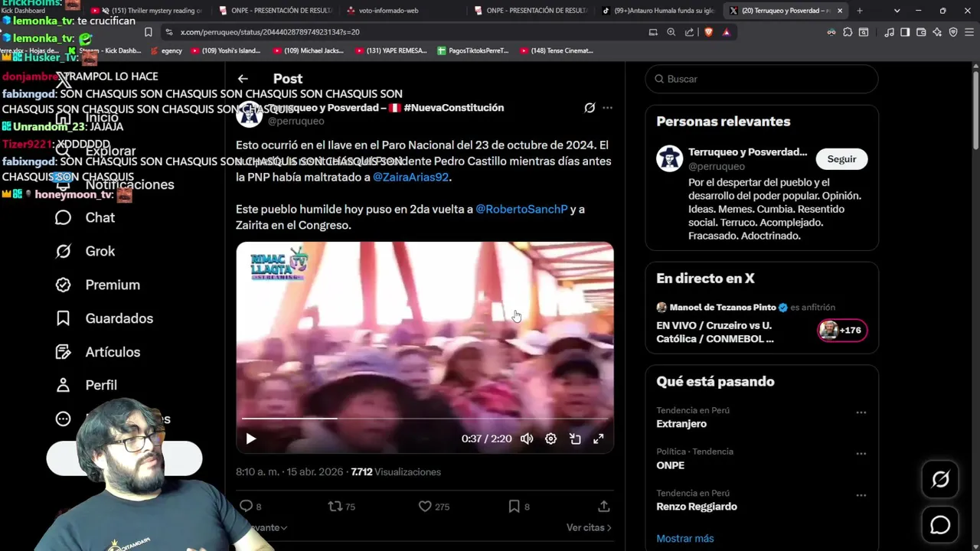Follow Terruqueo y Posverdad with Seguir
The height and width of the screenshot is (551, 980).
point(841,159)
